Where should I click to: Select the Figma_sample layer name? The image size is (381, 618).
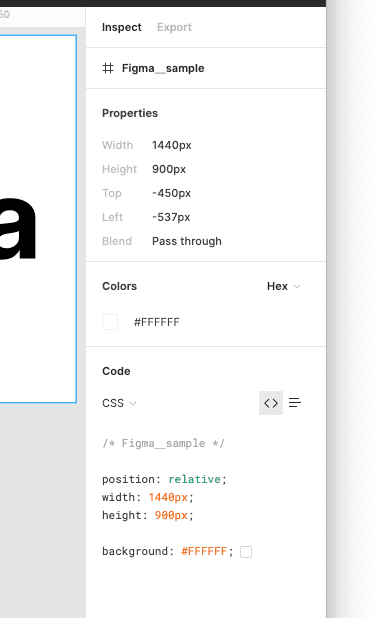tap(163, 68)
